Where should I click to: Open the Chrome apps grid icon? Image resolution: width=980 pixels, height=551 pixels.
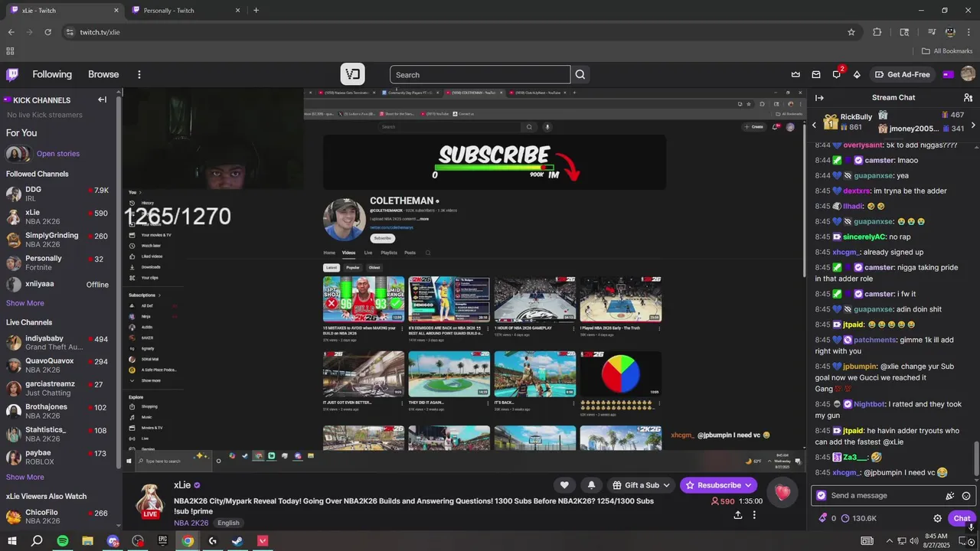pos(10,51)
